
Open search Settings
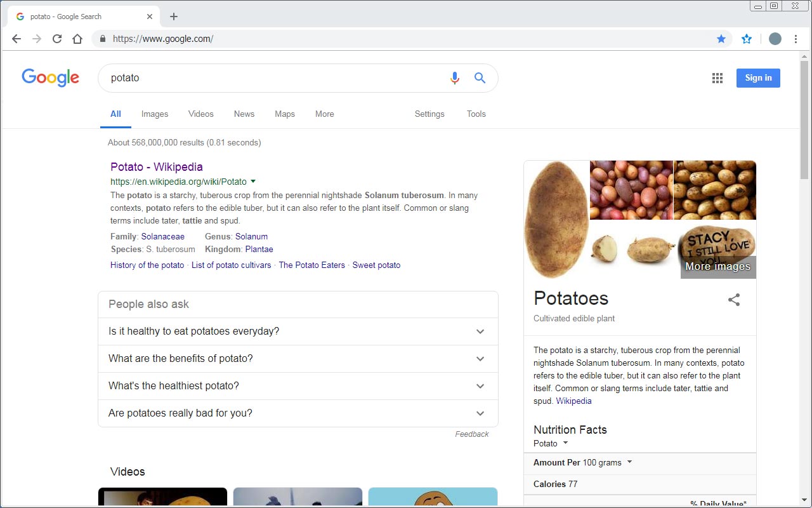click(429, 114)
